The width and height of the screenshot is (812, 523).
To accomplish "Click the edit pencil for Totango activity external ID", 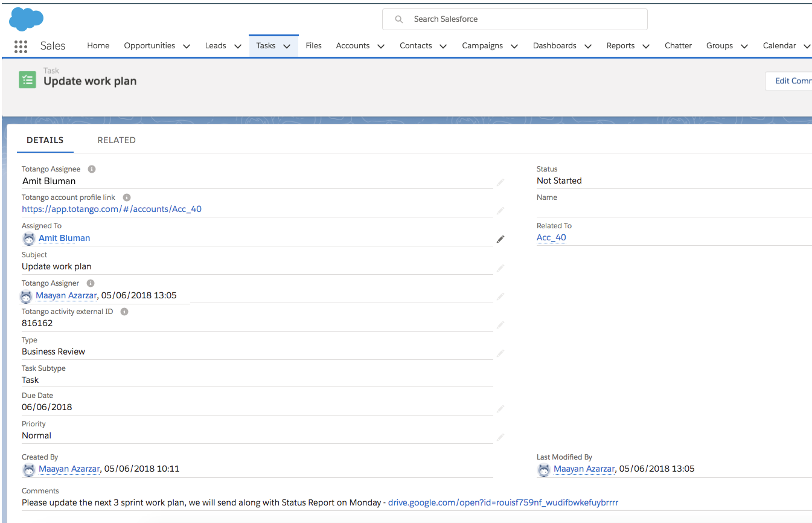I will point(500,324).
